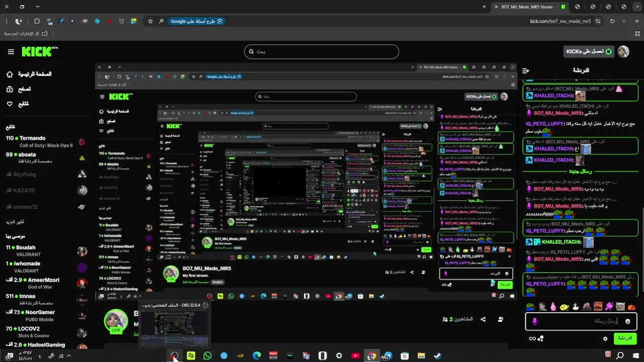Click the site info icon beside URL
644x362 pixels.
point(598,21)
